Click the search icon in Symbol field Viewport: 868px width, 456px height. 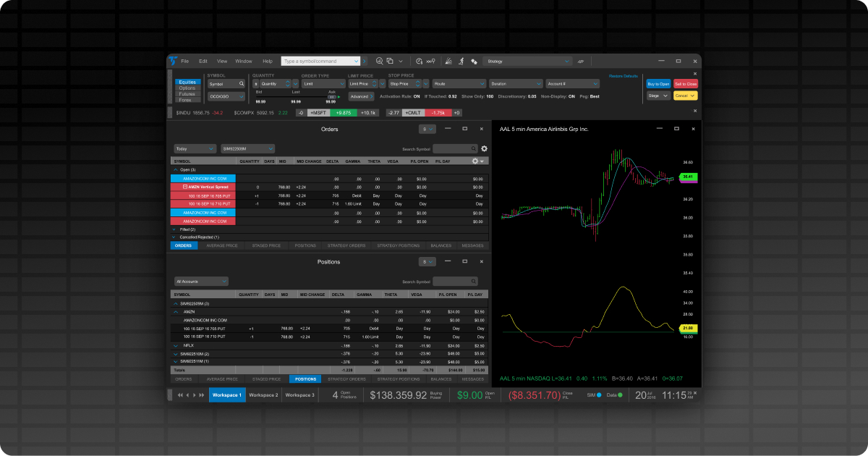tap(242, 84)
